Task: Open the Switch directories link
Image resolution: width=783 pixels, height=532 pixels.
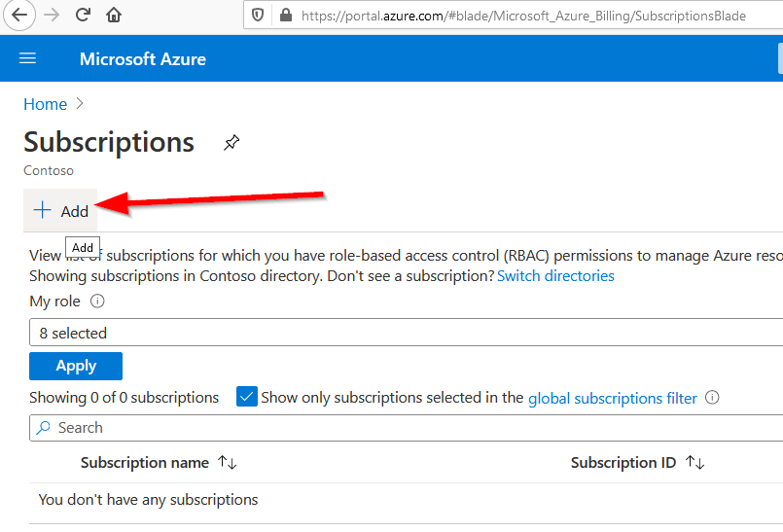Action: tap(555, 276)
